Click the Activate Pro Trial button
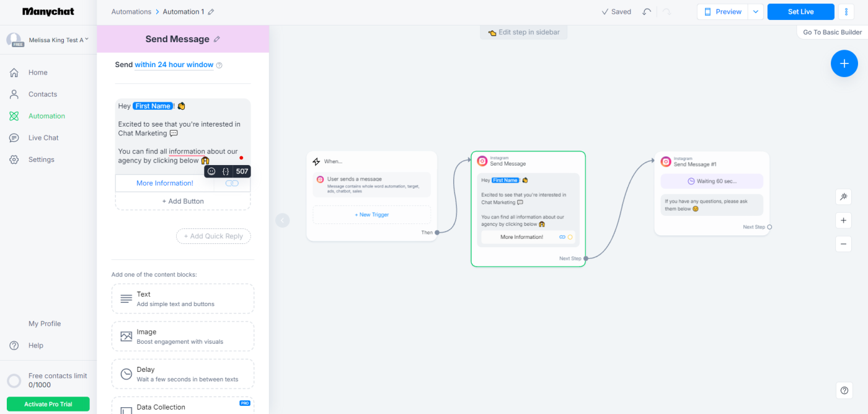The height and width of the screenshot is (414, 868). tap(48, 404)
